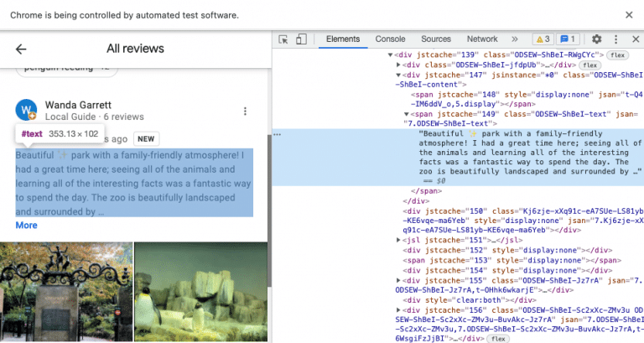644x343 pixels.
Task: Click More to expand the review
Action: click(26, 225)
